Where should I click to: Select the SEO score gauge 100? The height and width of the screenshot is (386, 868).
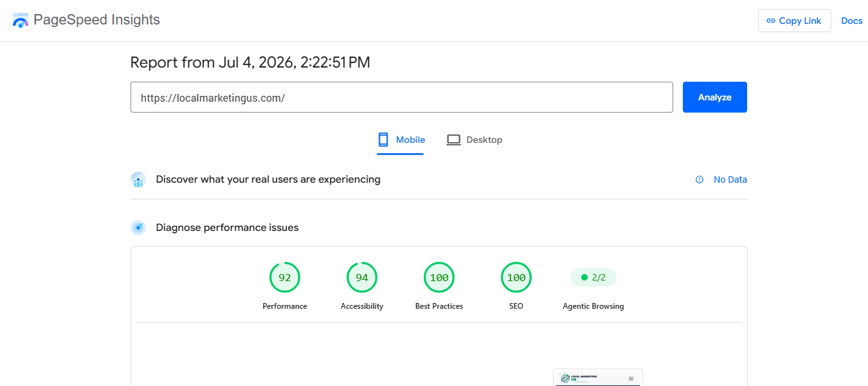[x=516, y=277]
